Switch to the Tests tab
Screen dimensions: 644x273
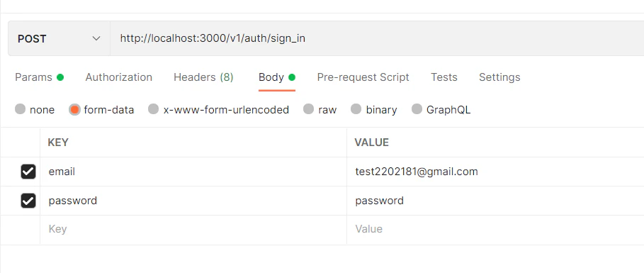[x=444, y=77]
